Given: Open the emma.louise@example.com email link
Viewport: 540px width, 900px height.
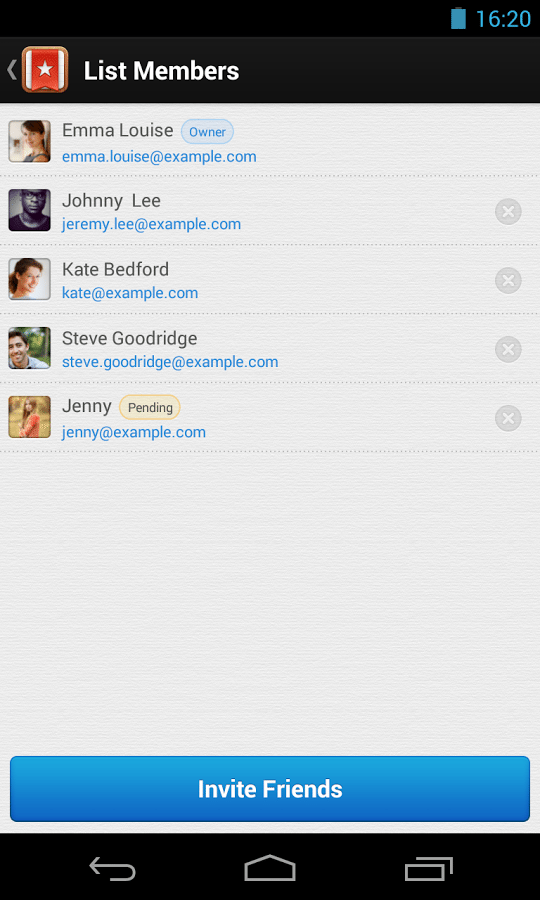Looking at the screenshot, I should 159,157.
